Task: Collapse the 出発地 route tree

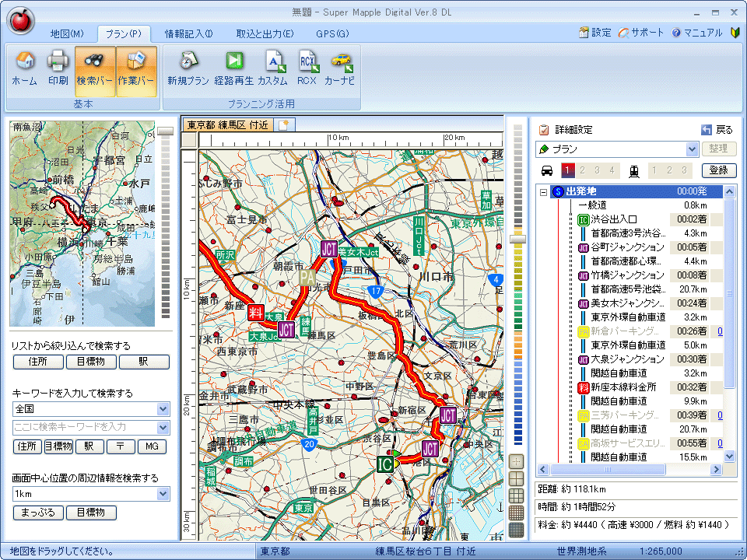Action: point(543,192)
